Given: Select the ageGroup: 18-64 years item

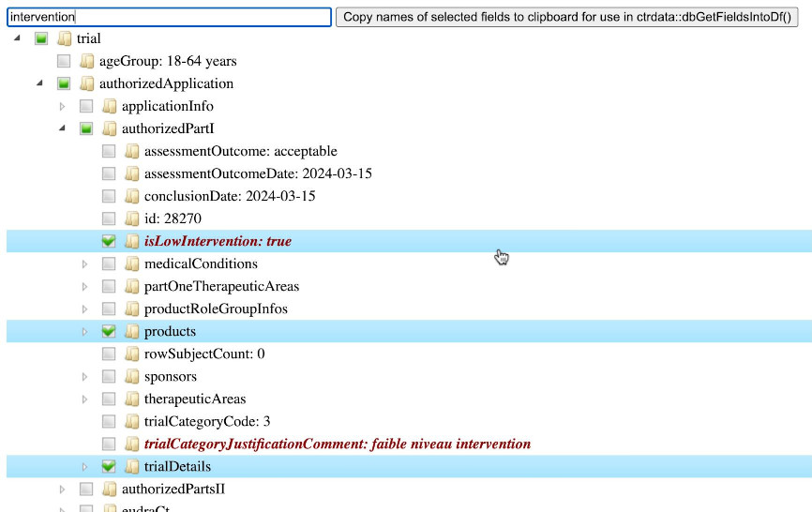Looking at the screenshot, I should (168, 61).
